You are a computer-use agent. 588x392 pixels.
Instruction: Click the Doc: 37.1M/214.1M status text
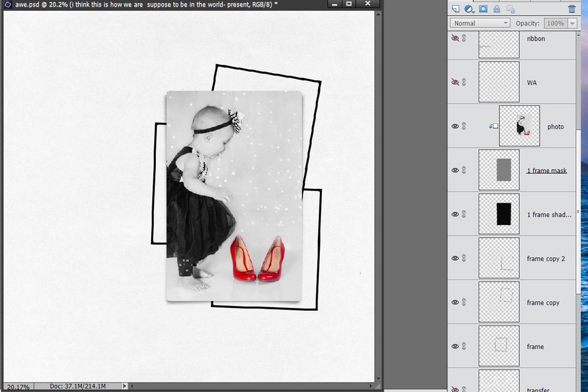tap(78, 386)
